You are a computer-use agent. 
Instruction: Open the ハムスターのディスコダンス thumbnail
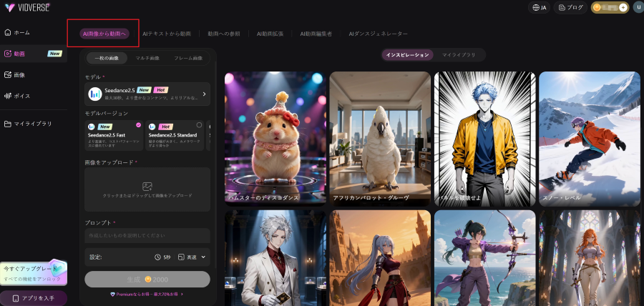[275, 139]
